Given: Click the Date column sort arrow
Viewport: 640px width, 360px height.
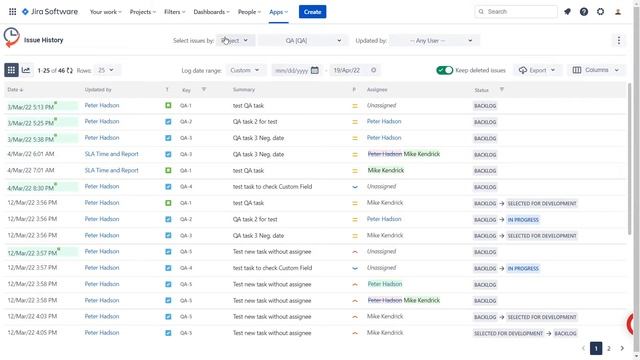Looking at the screenshot, I should coord(21,90).
